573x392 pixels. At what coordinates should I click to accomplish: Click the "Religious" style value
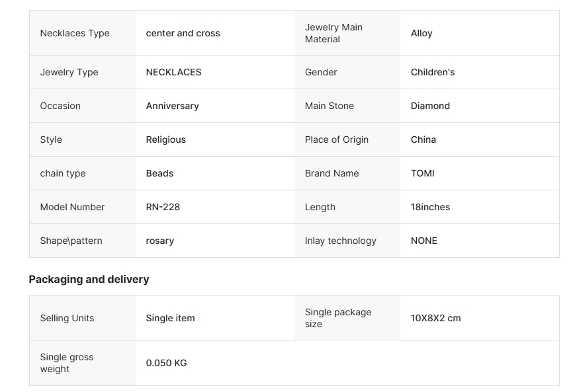[x=165, y=139]
